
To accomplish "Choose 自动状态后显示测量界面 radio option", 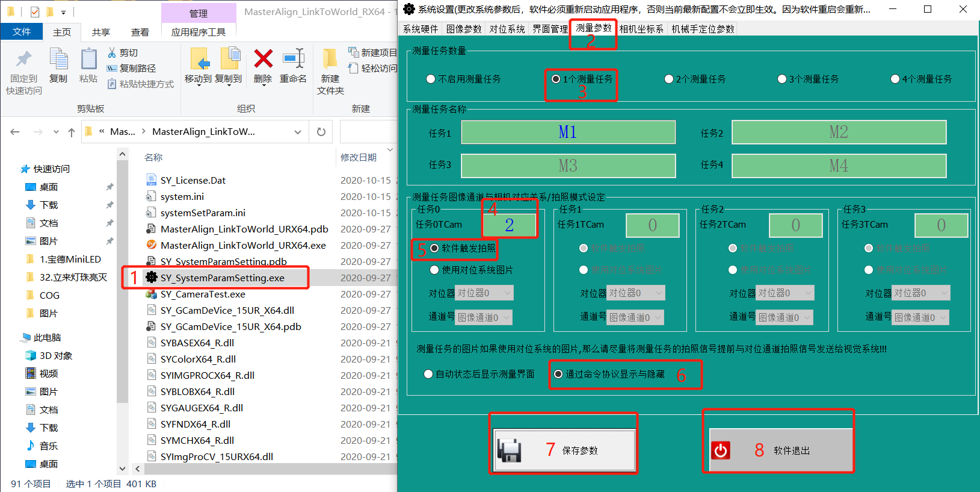I will (428, 374).
